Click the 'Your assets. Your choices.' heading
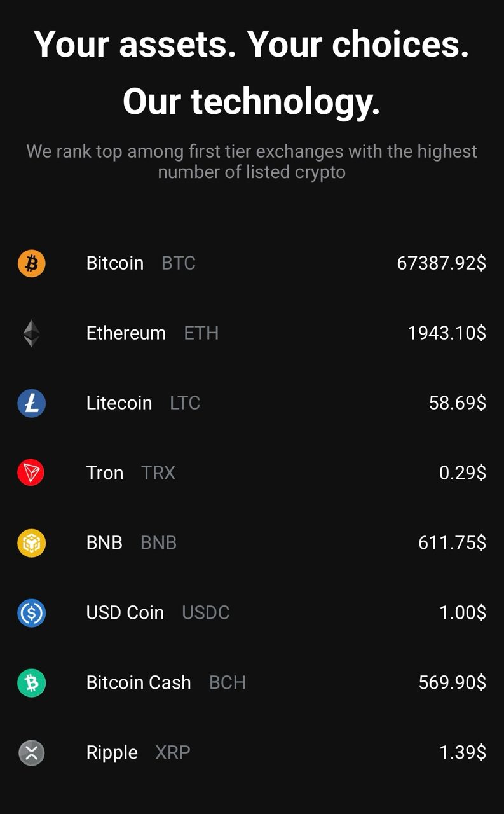This screenshot has width=504, height=814. click(252, 45)
